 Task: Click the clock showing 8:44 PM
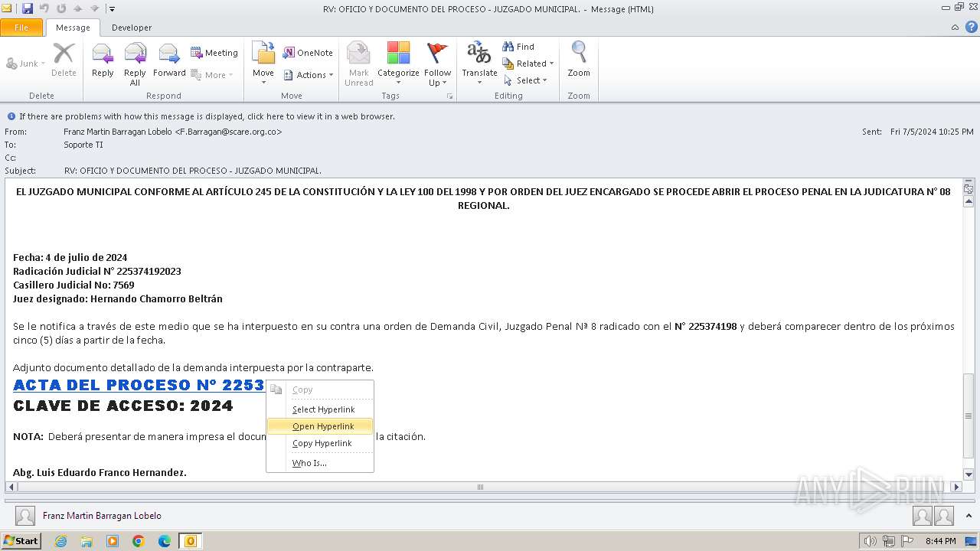940,541
